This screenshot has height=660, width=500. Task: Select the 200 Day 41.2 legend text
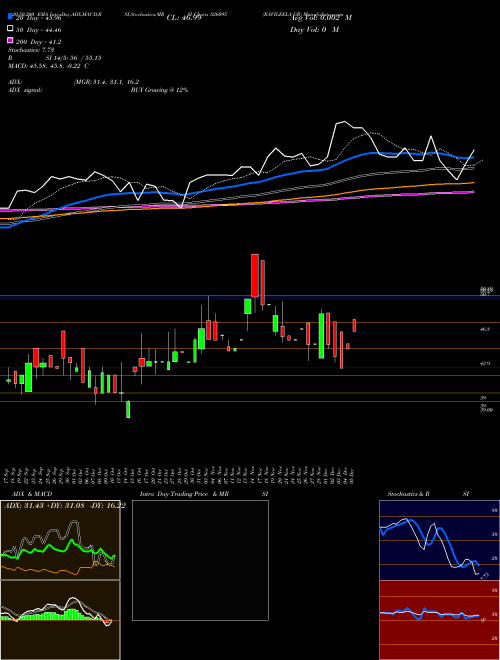38,42
